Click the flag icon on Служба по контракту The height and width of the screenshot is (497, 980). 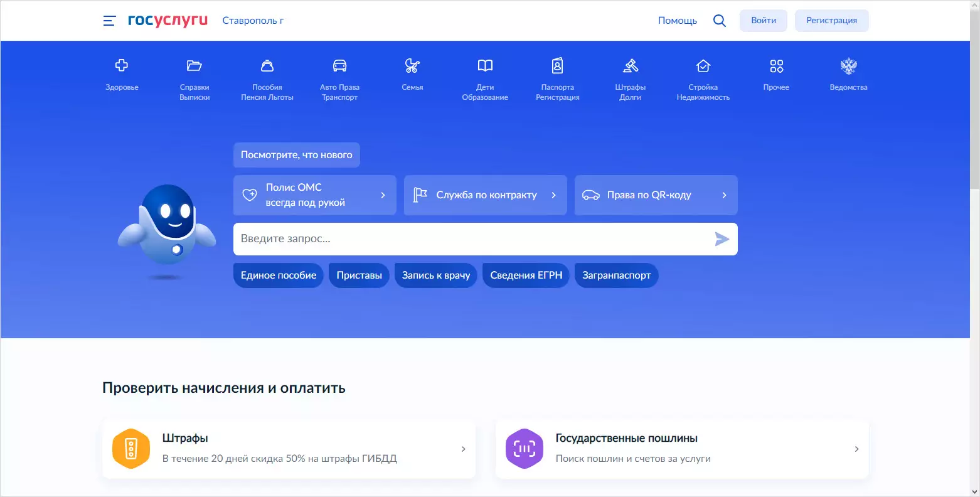pos(420,195)
